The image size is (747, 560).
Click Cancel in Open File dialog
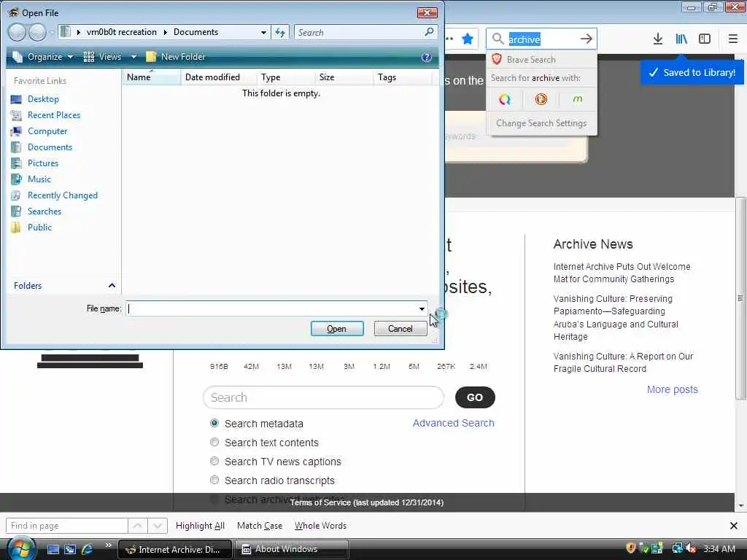click(x=400, y=329)
